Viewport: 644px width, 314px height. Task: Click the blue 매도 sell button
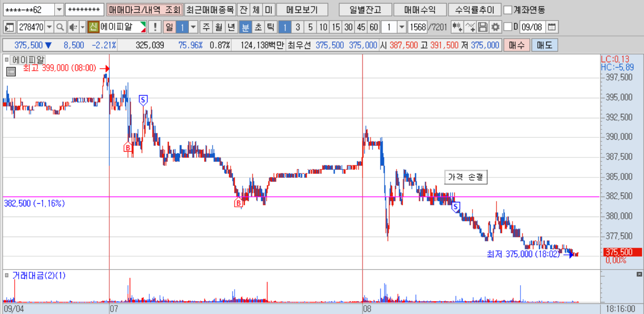(545, 45)
